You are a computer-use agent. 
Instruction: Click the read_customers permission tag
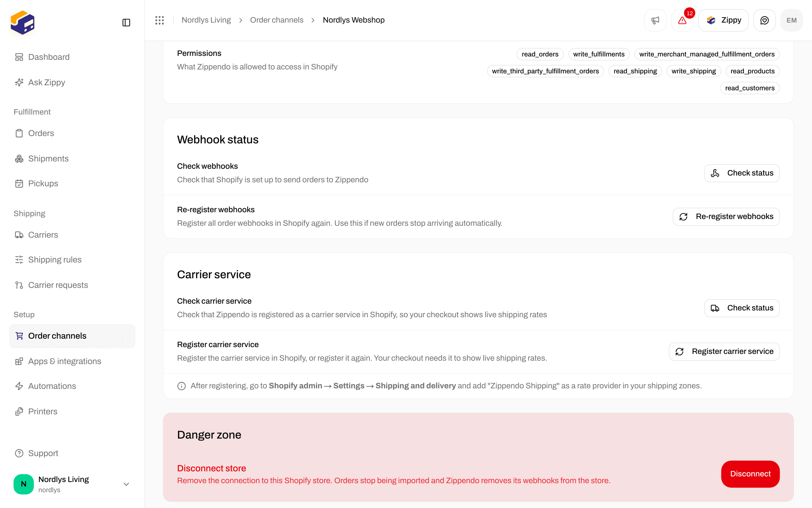coord(750,88)
